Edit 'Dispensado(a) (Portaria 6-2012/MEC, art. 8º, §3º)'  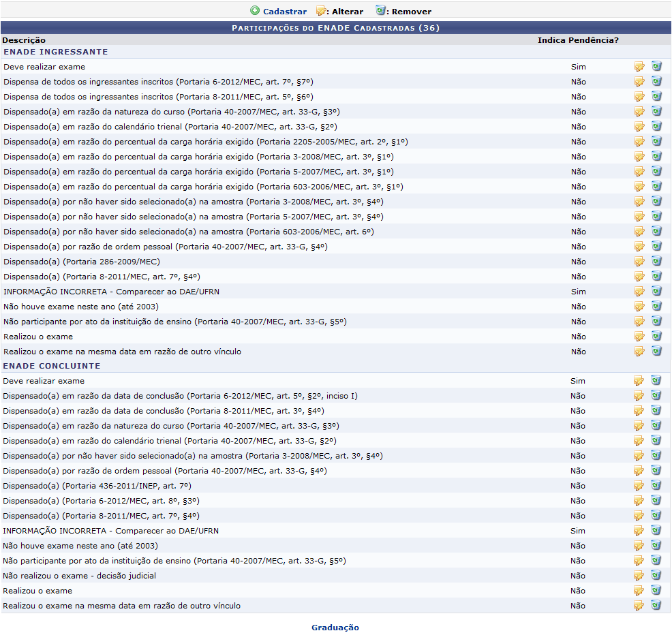639,501
